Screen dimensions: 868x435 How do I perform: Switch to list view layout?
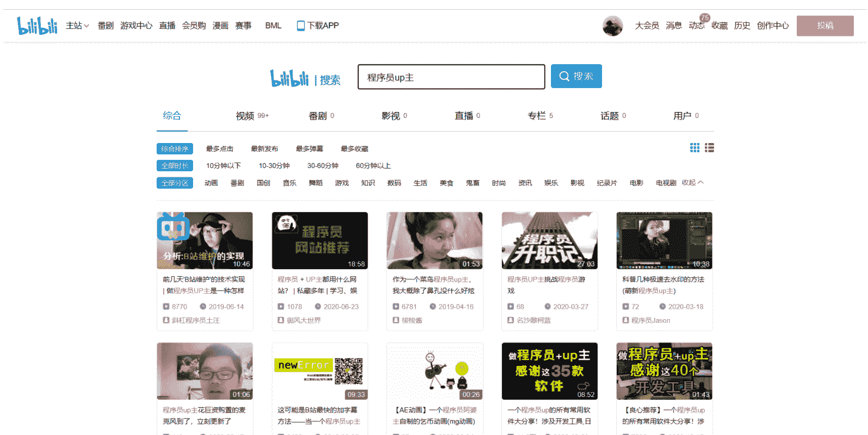[x=709, y=148]
